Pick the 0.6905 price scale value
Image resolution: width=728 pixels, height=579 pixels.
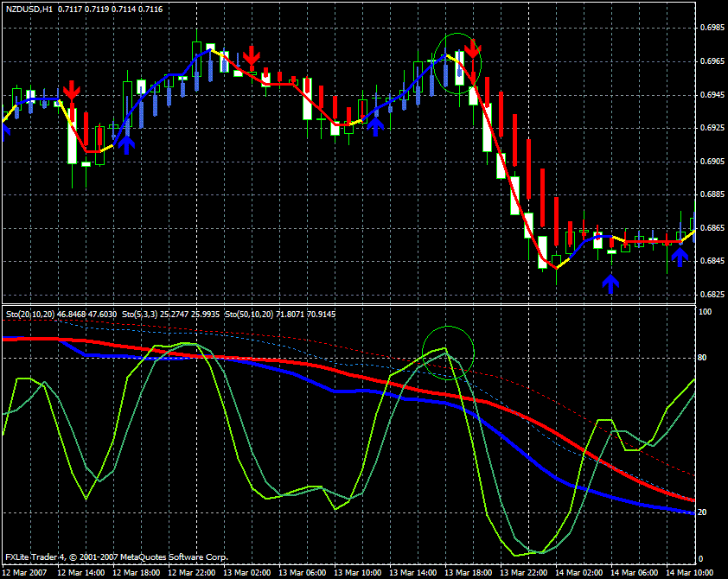click(712, 161)
